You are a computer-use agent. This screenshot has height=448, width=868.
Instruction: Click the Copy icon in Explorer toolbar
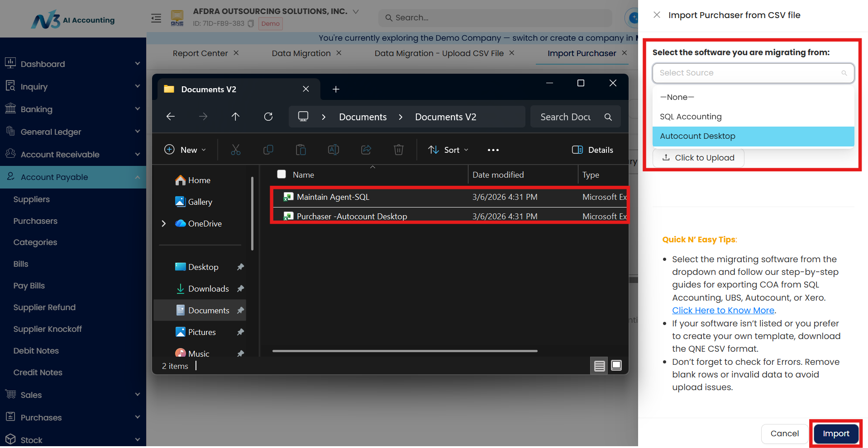[268, 150]
